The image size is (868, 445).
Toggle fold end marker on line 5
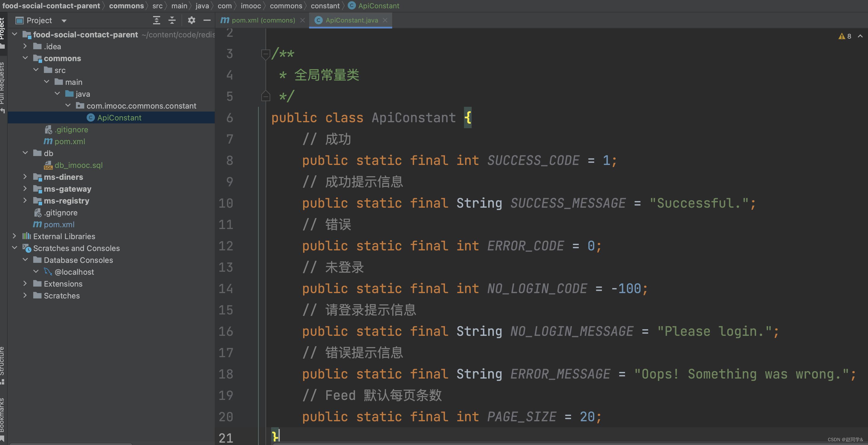266,97
